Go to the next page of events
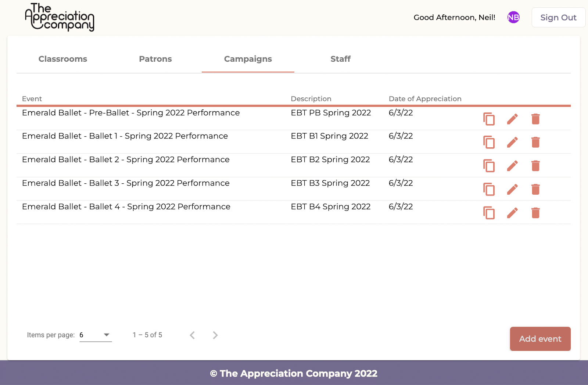The image size is (588, 385). tap(215, 335)
